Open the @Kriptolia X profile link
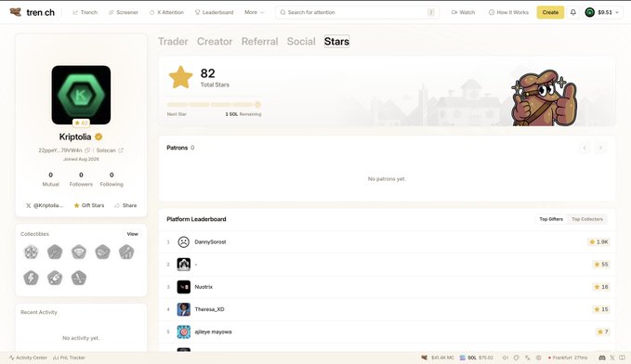This screenshot has height=364, width=631. coord(45,205)
